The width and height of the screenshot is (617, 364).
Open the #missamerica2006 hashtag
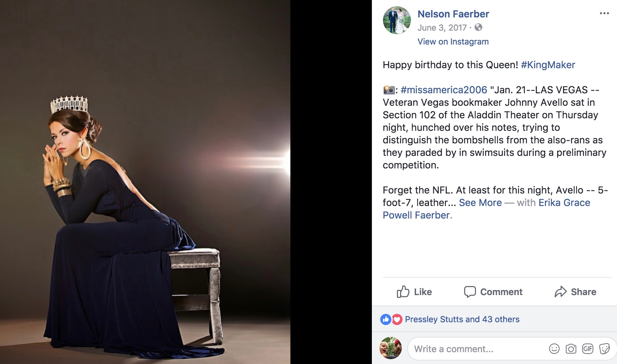(444, 90)
